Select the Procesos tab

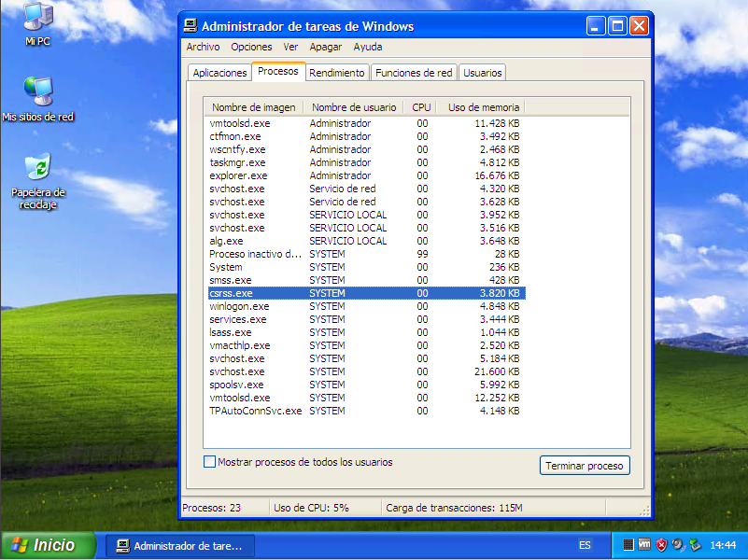click(x=278, y=72)
